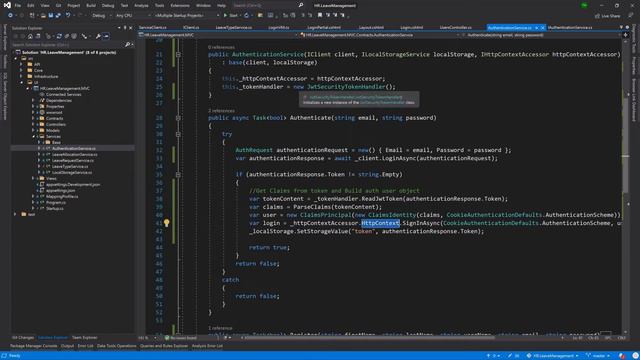Image resolution: width=640 pixels, height=360 pixels.
Task: Click the yellow lightbulb quick actions icon
Action: click(x=167, y=223)
